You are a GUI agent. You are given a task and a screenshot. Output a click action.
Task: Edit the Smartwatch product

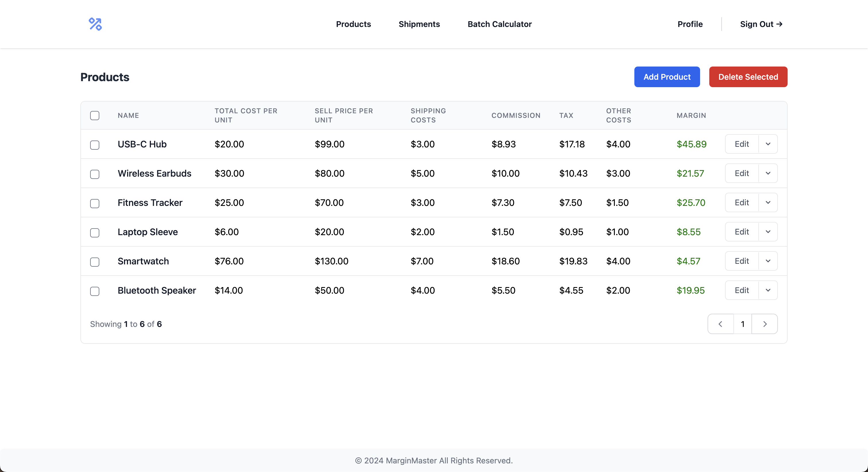tap(741, 261)
